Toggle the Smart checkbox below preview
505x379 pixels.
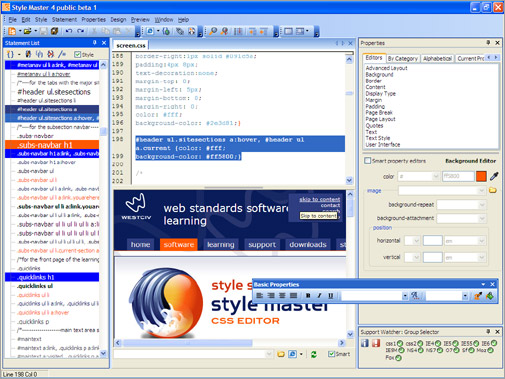[331, 354]
